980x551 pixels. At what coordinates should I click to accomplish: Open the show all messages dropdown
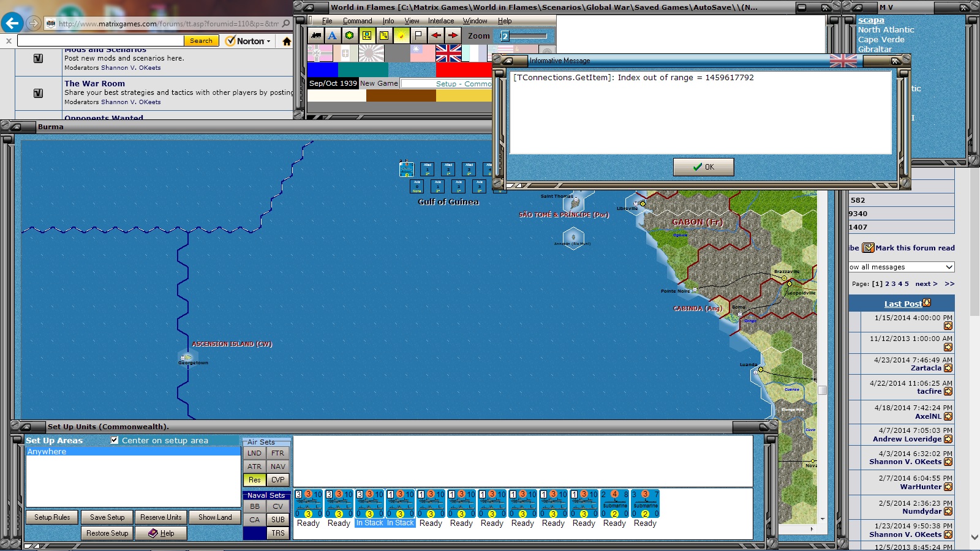[902, 267]
